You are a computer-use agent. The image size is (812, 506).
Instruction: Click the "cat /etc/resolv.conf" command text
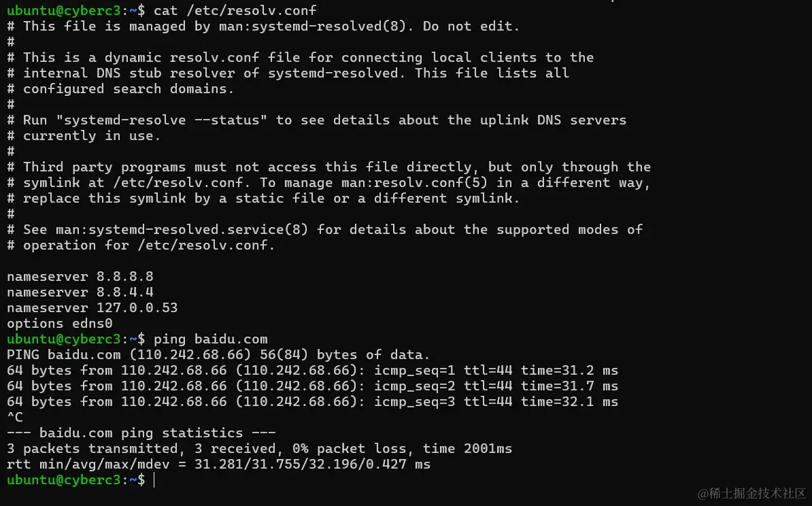[x=235, y=10]
